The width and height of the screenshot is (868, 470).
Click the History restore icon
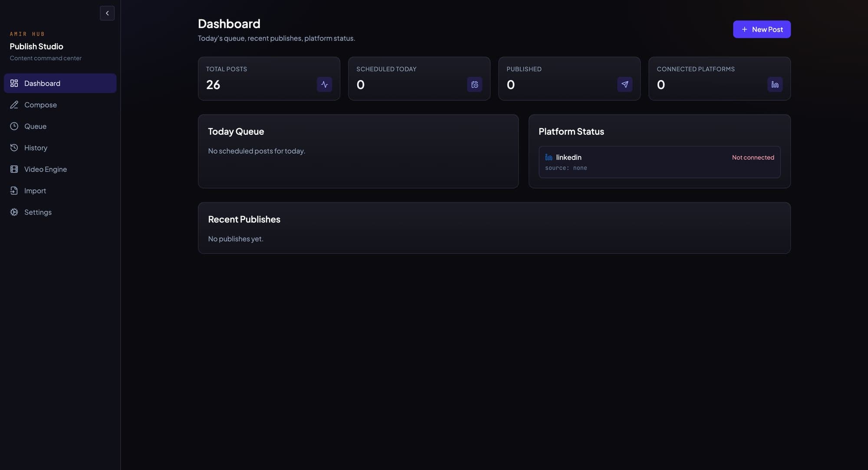click(13, 147)
